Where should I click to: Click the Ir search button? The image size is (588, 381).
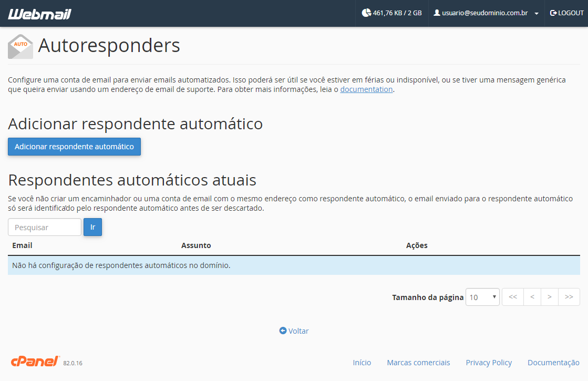[x=92, y=227]
